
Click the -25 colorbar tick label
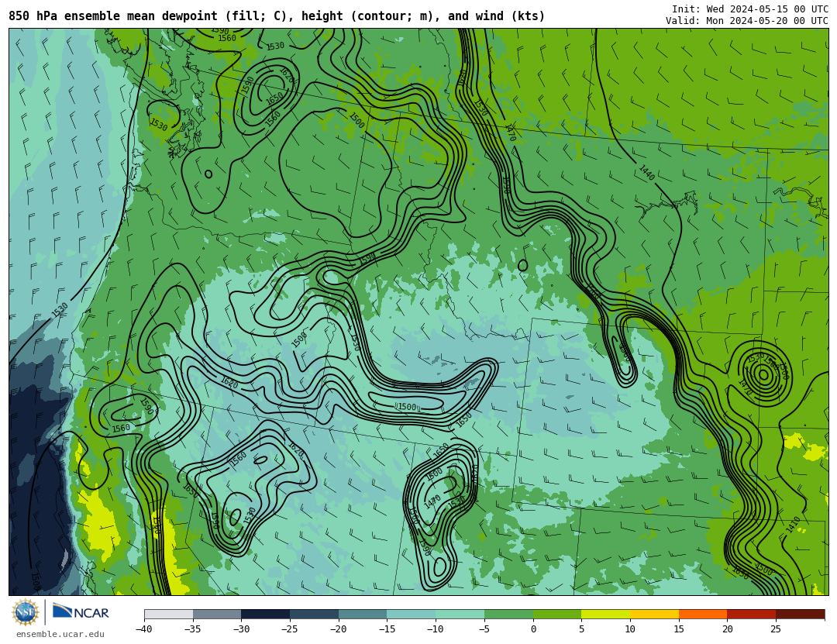289,629
